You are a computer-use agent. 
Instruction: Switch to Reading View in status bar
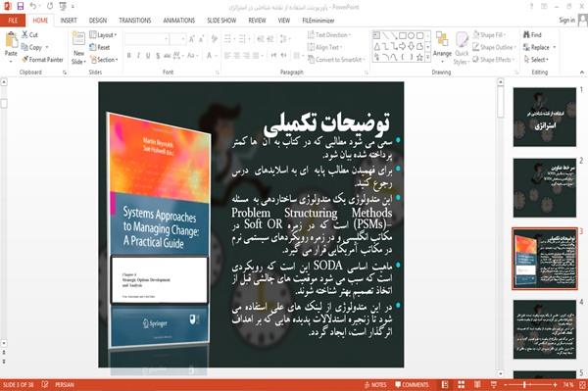click(x=477, y=384)
